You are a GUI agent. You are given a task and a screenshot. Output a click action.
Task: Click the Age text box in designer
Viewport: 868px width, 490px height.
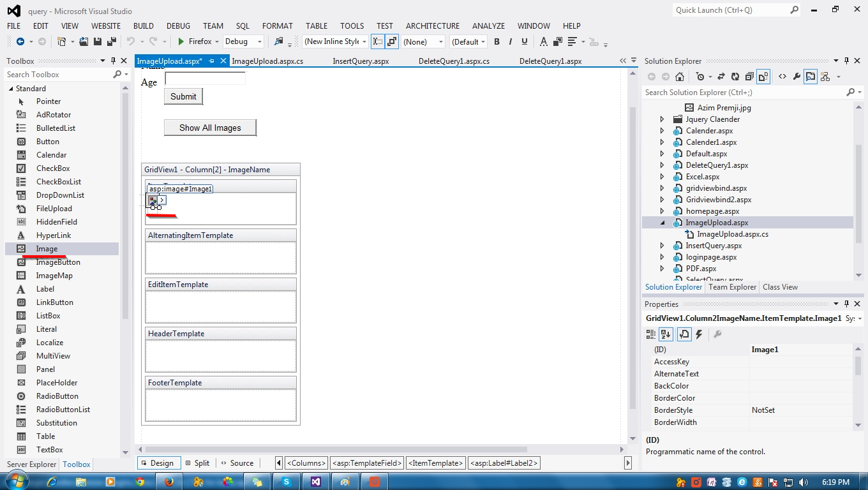205,78
